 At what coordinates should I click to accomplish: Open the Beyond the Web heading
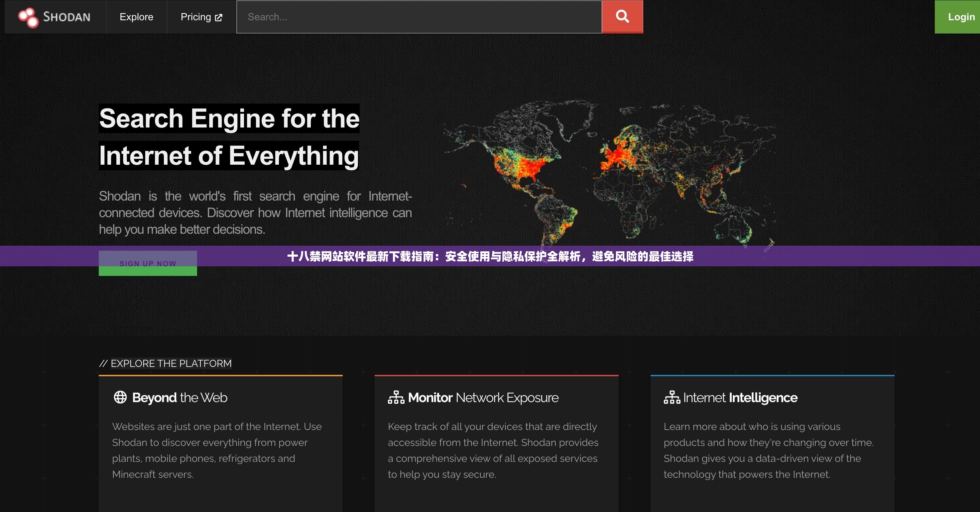tap(180, 397)
